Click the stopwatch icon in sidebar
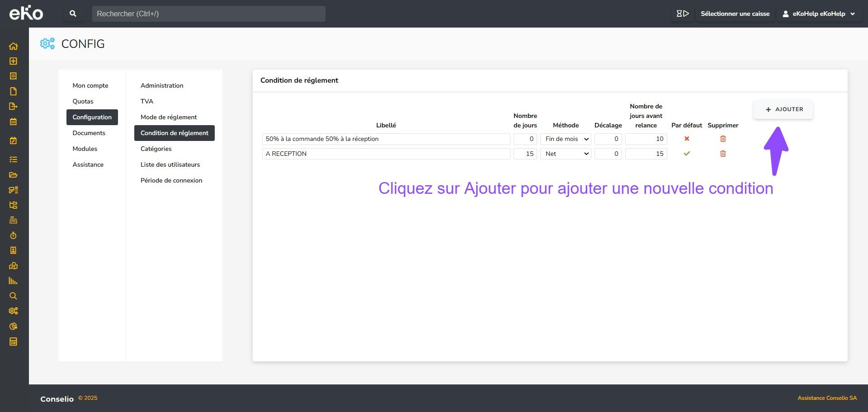This screenshot has width=868, height=412. (13, 235)
